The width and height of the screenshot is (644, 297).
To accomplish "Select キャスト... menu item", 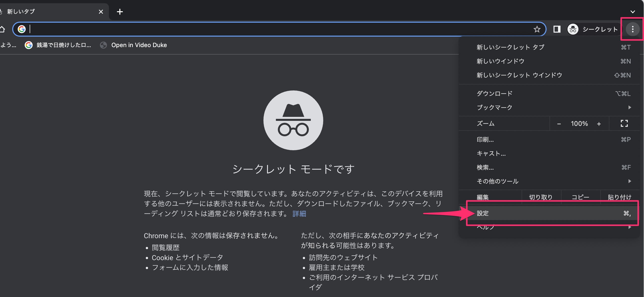I will coord(549,153).
